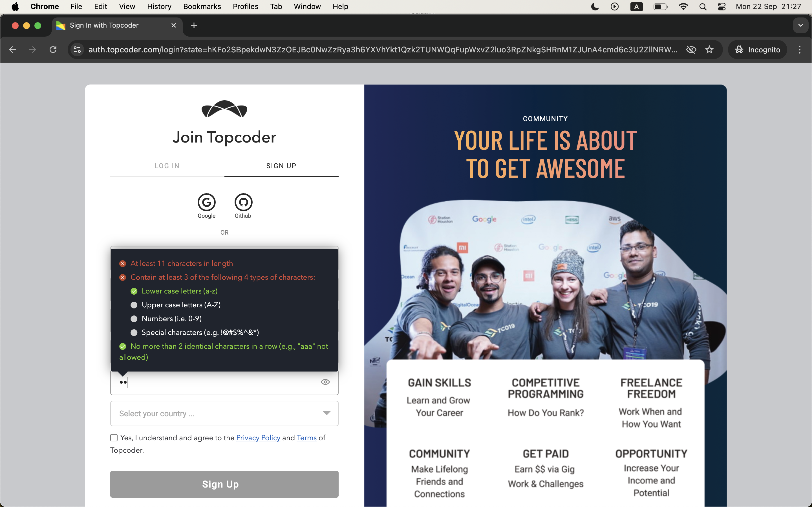This screenshot has height=507, width=812.
Task: Open a new tab with plus icon
Action: coord(194,25)
